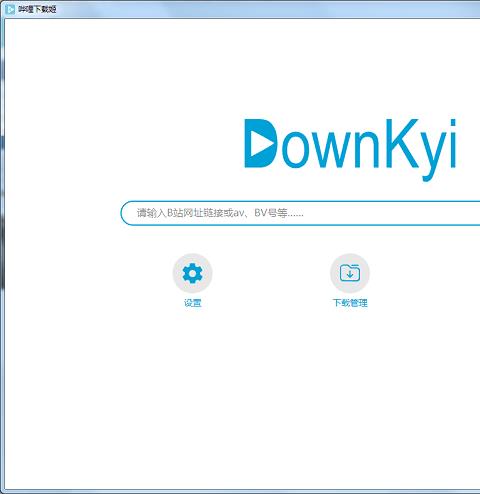This screenshot has height=494, width=480.
Task: Open the Settings gear icon
Action: coord(192,273)
